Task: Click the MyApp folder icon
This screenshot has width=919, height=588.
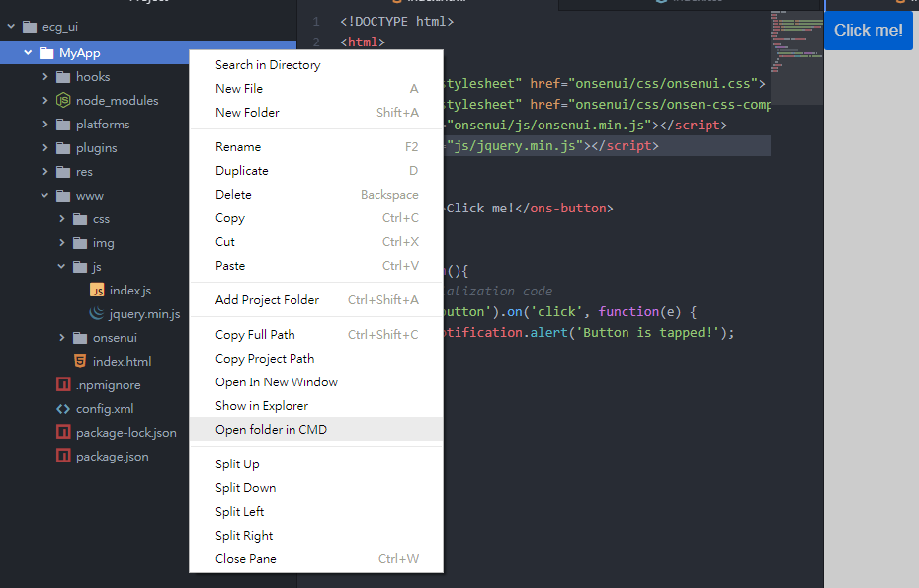Action: pyautogui.click(x=46, y=53)
